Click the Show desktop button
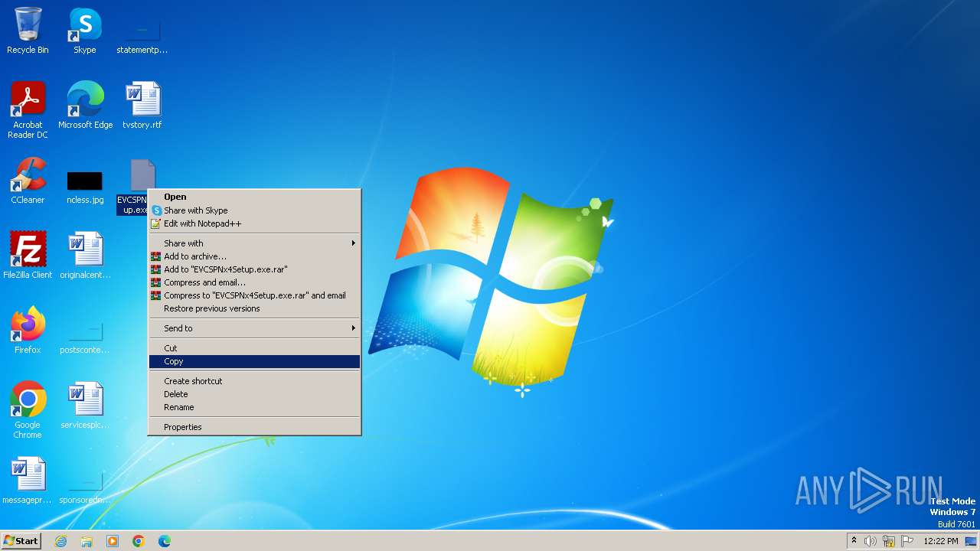 click(972, 541)
